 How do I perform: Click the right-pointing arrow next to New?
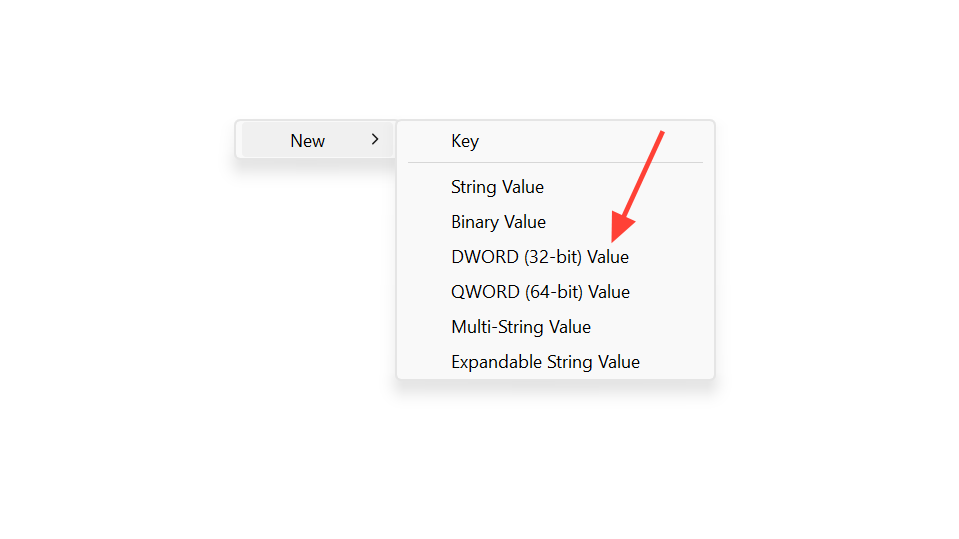pos(375,140)
